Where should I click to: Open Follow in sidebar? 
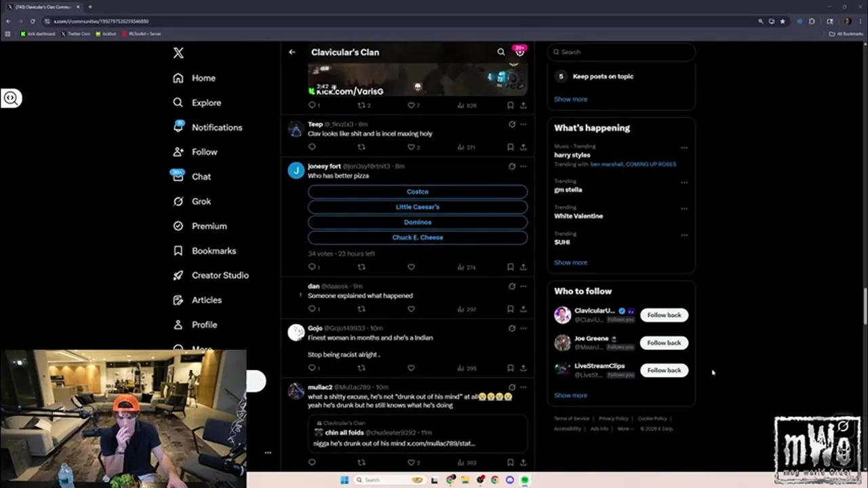click(195, 152)
